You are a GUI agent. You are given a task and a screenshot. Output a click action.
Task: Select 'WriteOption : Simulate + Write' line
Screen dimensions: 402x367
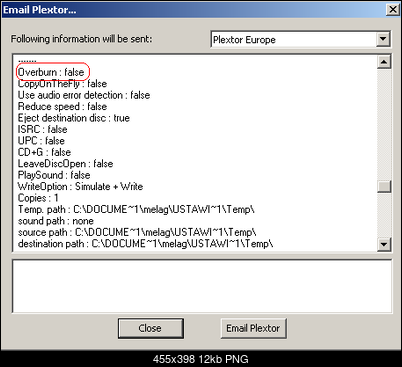click(80, 186)
